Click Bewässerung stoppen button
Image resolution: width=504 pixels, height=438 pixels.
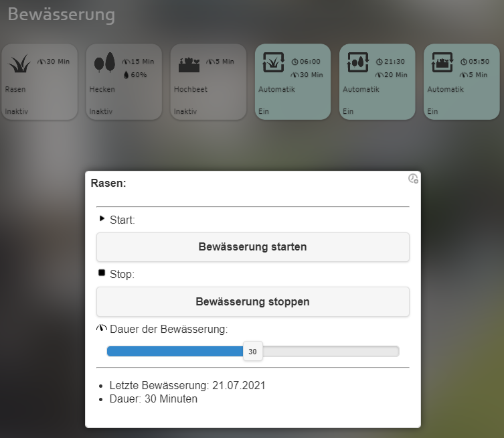(253, 301)
